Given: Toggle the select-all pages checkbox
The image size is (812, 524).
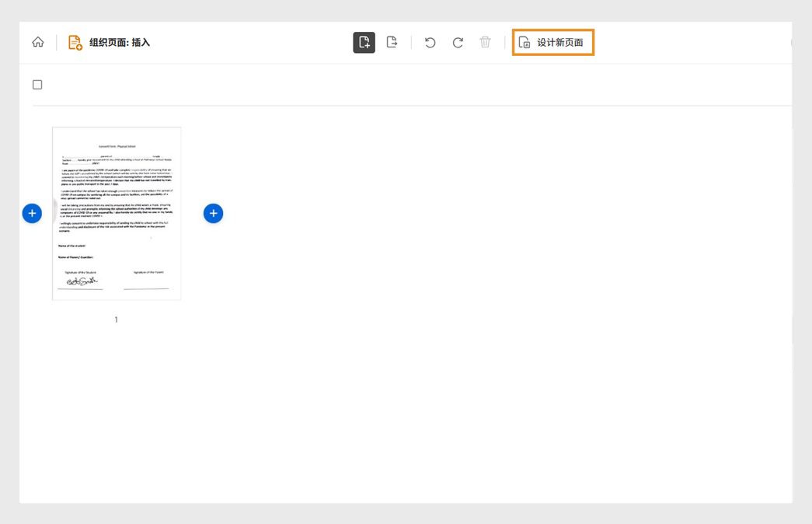Looking at the screenshot, I should point(37,83).
